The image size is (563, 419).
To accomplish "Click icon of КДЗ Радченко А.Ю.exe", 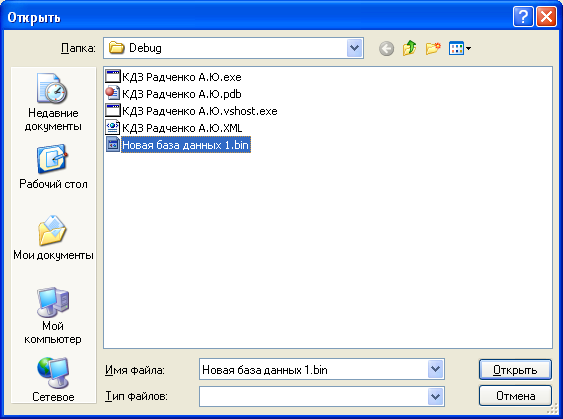I will pos(113,77).
